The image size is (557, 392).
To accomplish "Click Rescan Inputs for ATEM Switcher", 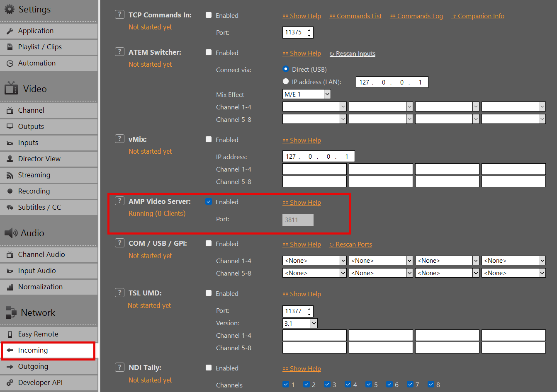I will click(353, 53).
